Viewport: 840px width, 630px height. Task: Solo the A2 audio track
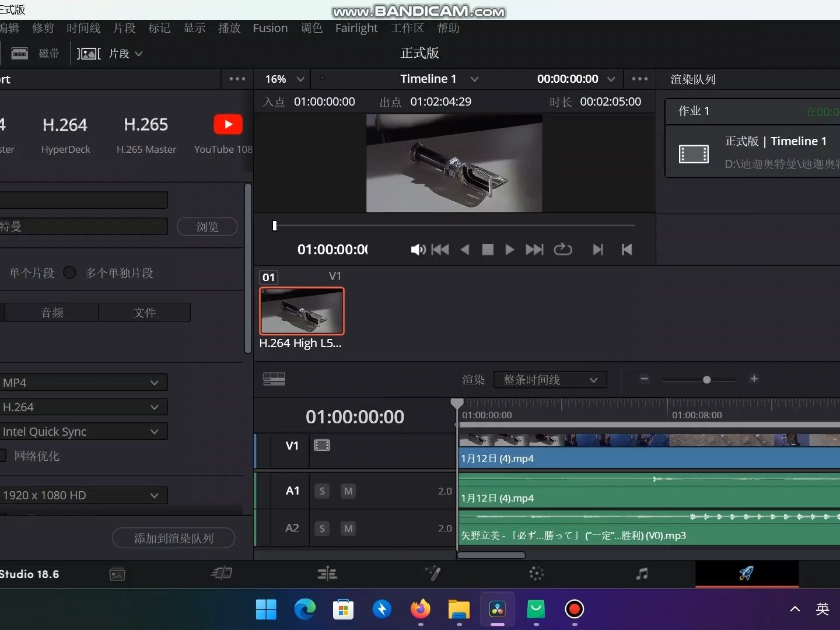(321, 528)
